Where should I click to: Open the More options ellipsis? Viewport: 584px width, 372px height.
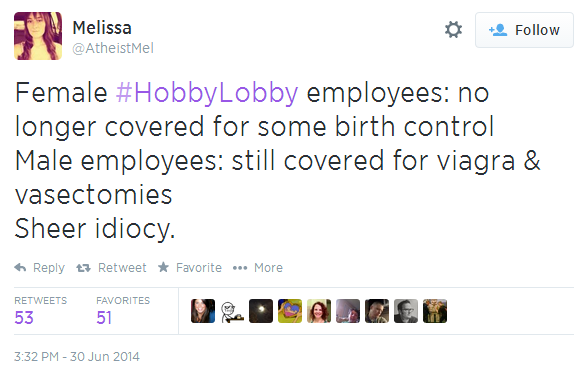pyautogui.click(x=240, y=268)
